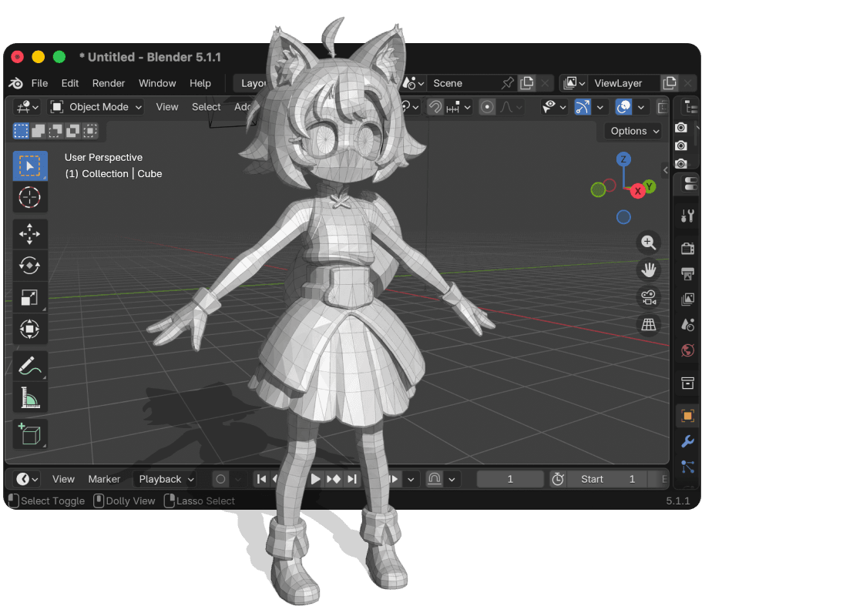Pin the Scene with the pin icon
This screenshot has height=616, width=863.
coord(508,83)
